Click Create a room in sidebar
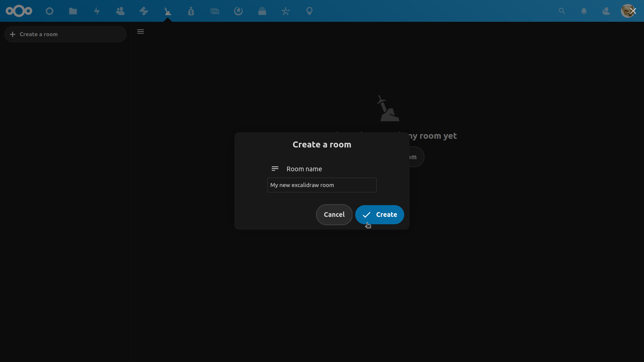 tap(65, 34)
